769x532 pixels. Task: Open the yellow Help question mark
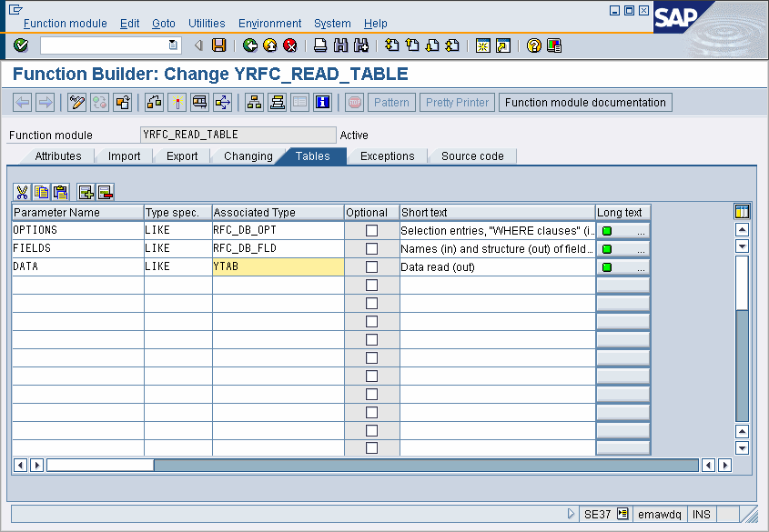tap(534, 45)
